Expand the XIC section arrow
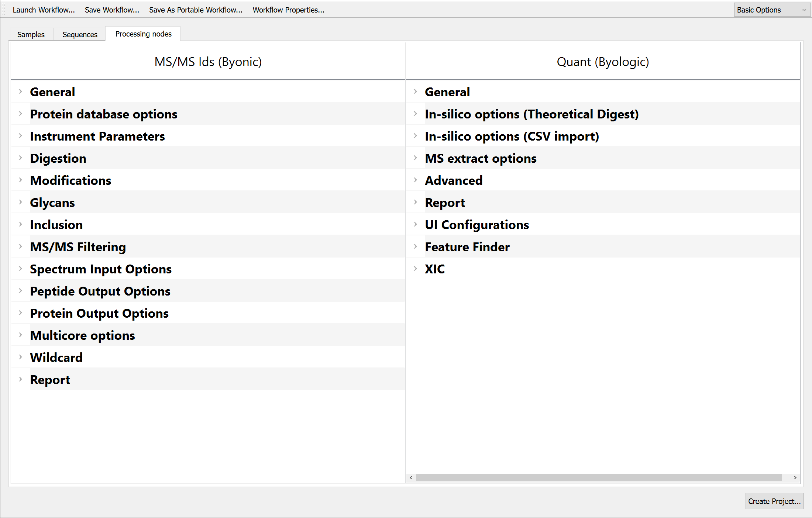 click(415, 269)
